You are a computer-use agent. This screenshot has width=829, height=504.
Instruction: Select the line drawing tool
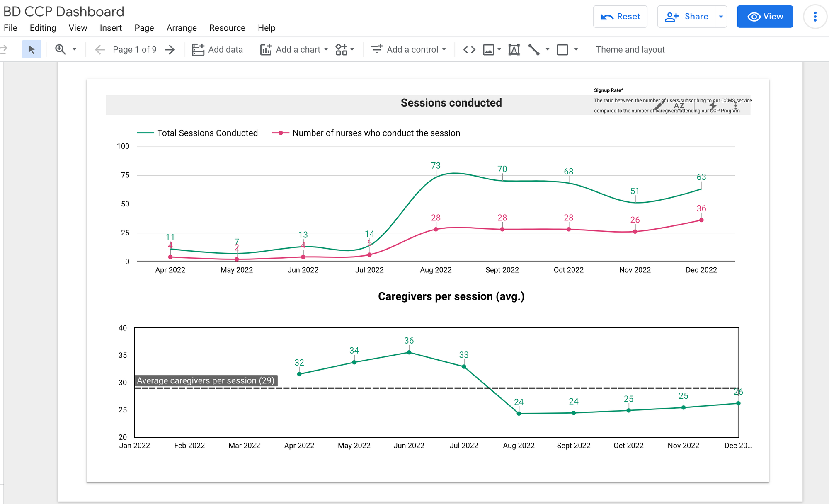pyautogui.click(x=534, y=50)
